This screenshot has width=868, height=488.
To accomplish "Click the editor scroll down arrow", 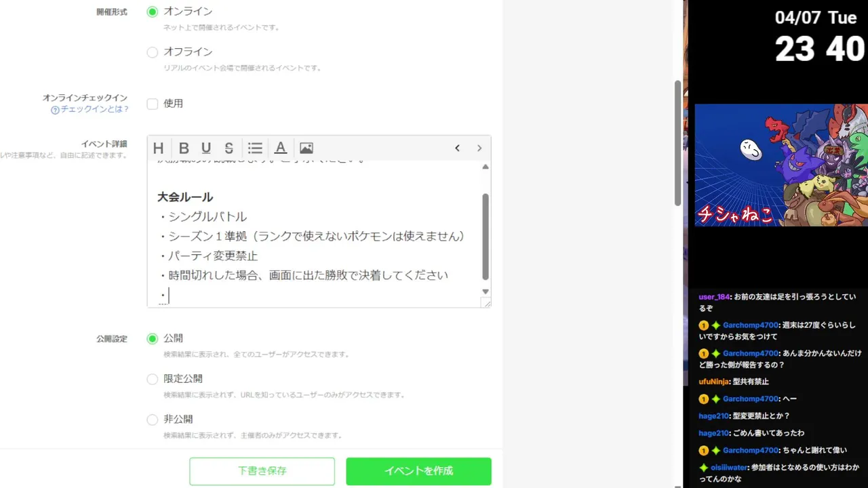I will pos(485,291).
